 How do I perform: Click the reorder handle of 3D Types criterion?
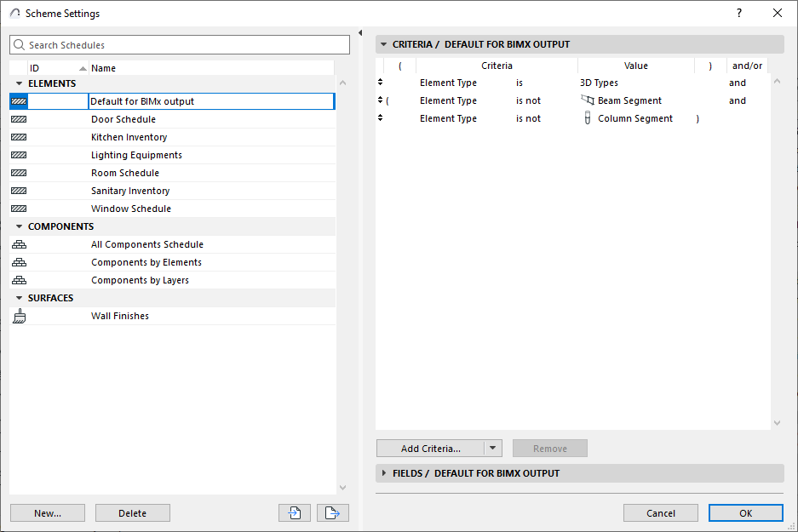(380, 82)
